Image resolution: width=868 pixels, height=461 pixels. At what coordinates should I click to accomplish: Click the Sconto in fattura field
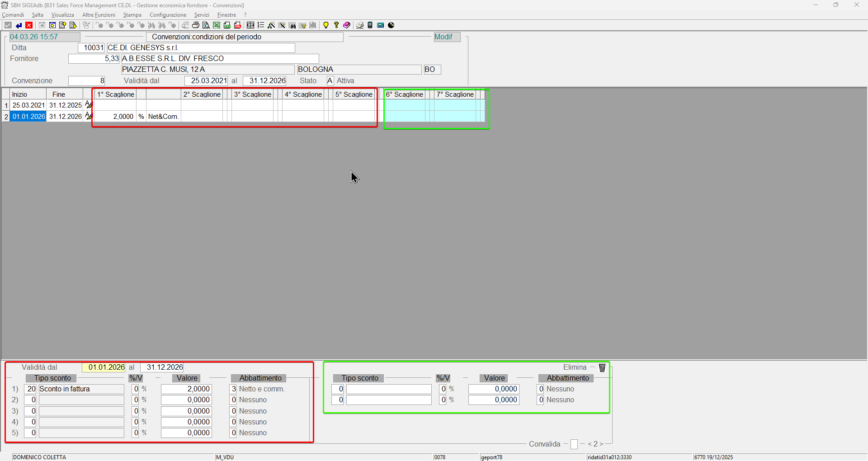[x=81, y=389]
